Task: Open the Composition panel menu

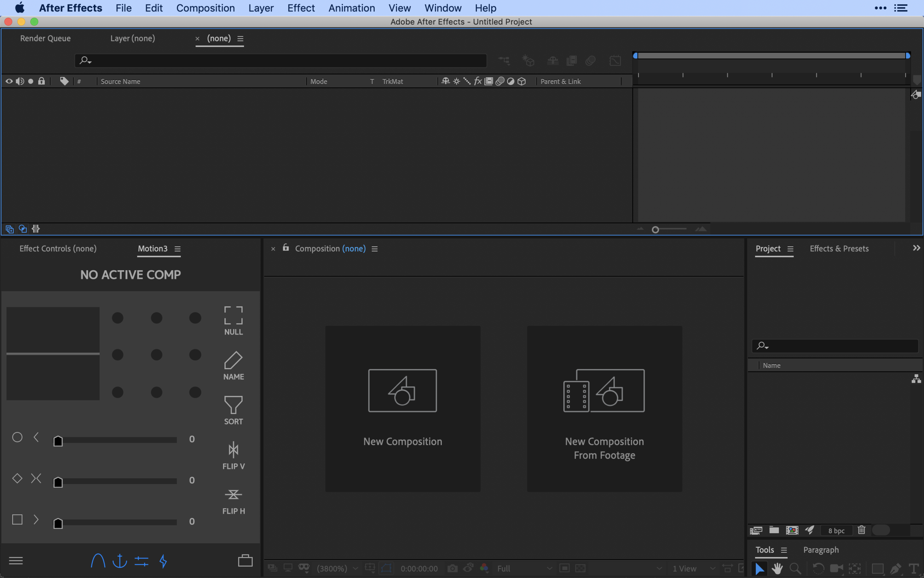Action: (375, 249)
